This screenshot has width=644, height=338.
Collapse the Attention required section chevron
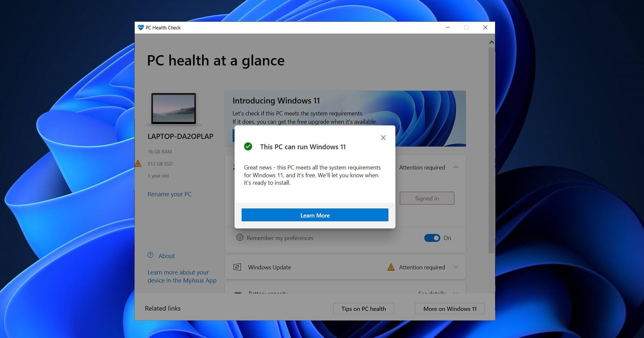(456, 167)
